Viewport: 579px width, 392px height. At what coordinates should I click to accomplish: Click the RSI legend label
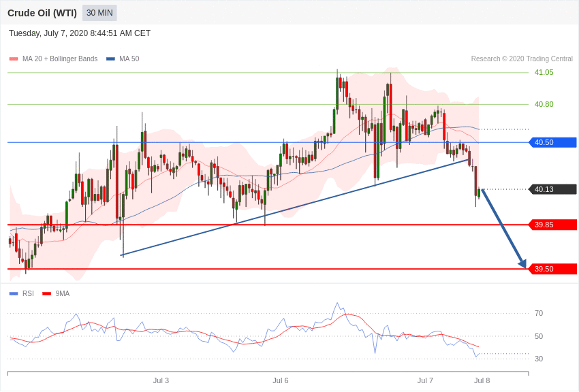click(x=28, y=293)
